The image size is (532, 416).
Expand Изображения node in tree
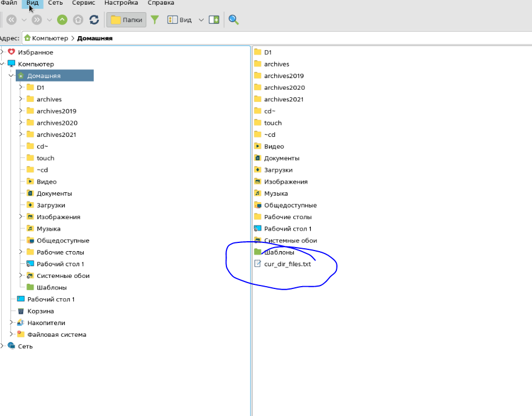click(21, 217)
